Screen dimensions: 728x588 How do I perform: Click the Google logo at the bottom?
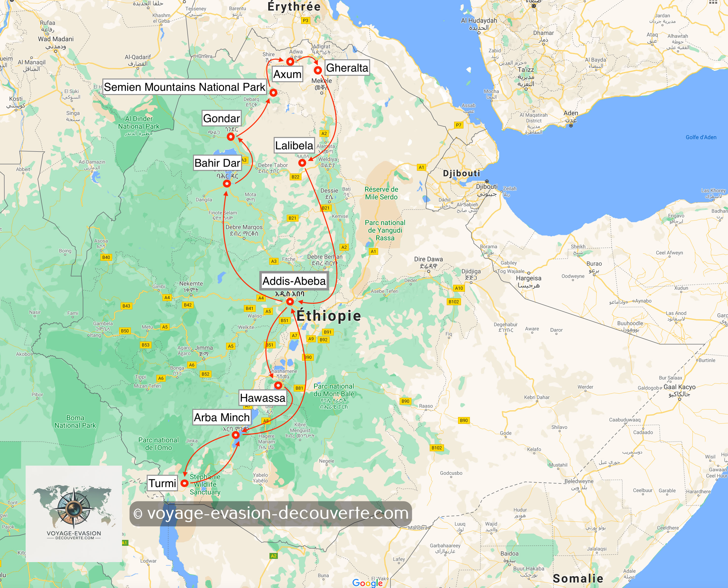click(x=367, y=583)
